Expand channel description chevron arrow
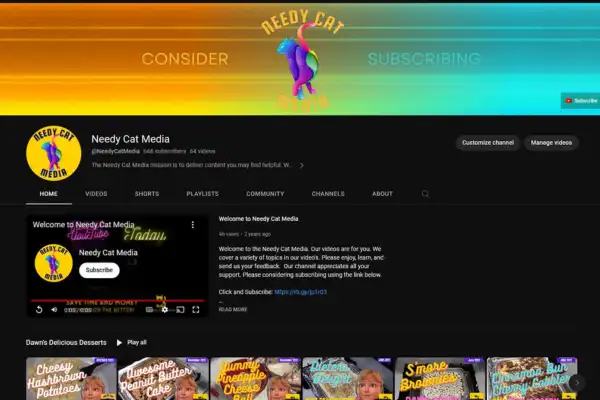This screenshot has width=600, height=400. pyautogui.click(x=302, y=165)
